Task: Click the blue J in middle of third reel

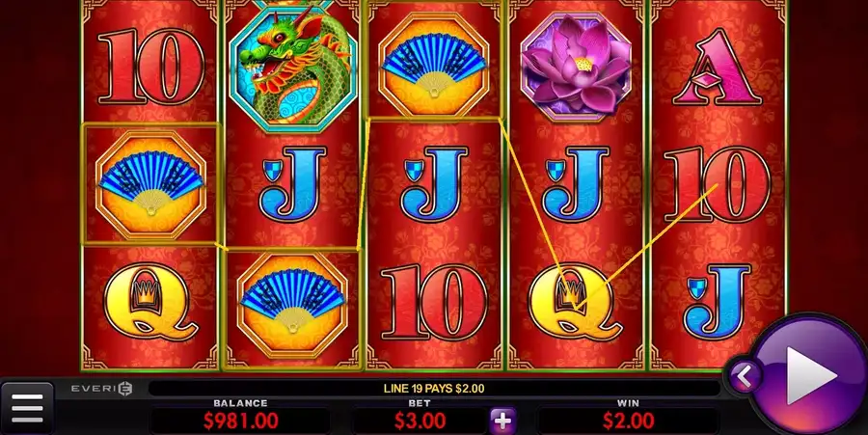Action: tap(434, 183)
